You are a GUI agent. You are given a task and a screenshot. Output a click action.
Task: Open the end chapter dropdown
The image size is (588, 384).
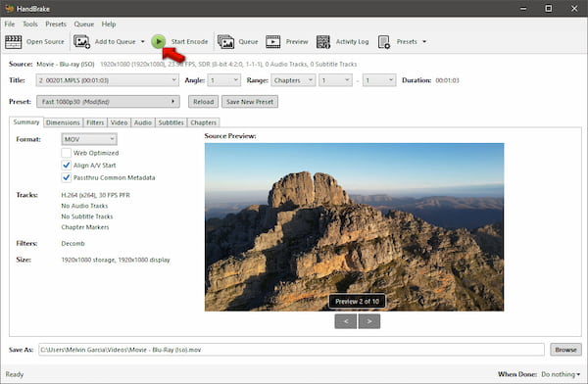(x=379, y=80)
